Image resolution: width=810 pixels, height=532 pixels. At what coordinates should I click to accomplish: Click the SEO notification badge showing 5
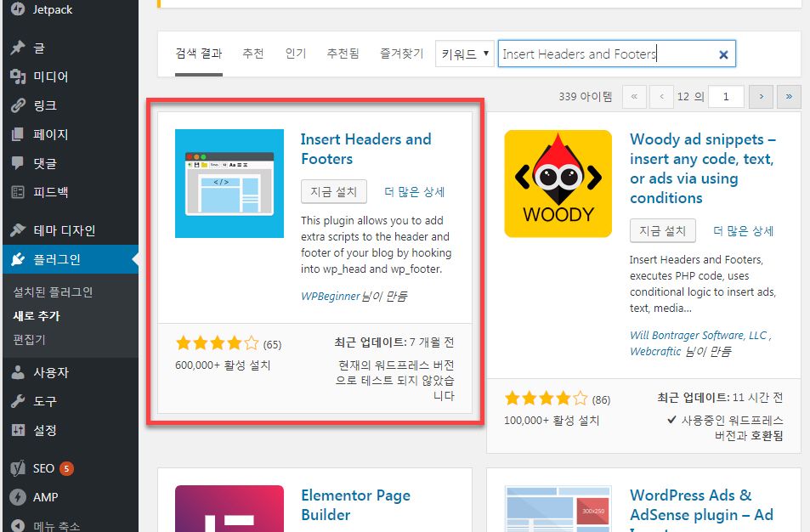click(x=66, y=468)
